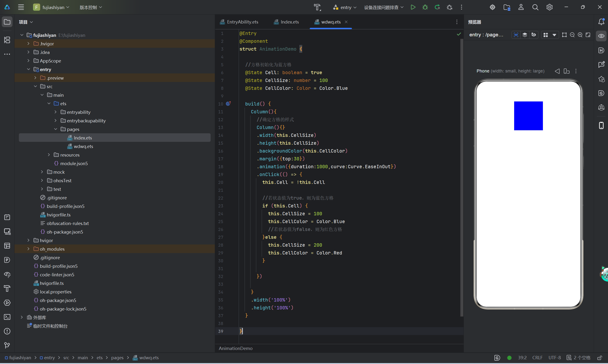Collapse the pages folder
Image resolution: width=608 pixels, height=364 pixels.
coord(56,129)
